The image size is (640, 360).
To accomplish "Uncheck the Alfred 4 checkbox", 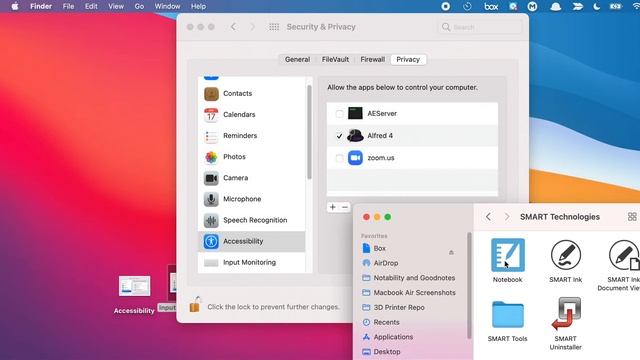I will pos(339,136).
